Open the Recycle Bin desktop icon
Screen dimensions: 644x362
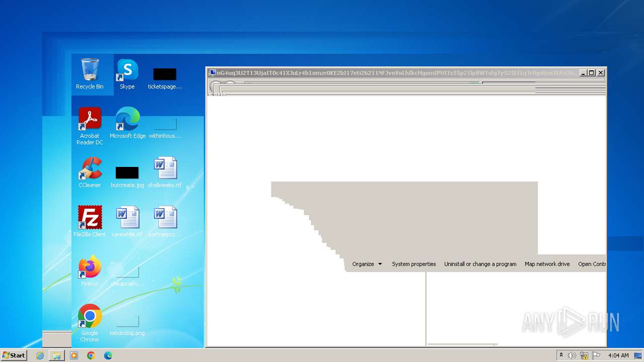[90, 74]
